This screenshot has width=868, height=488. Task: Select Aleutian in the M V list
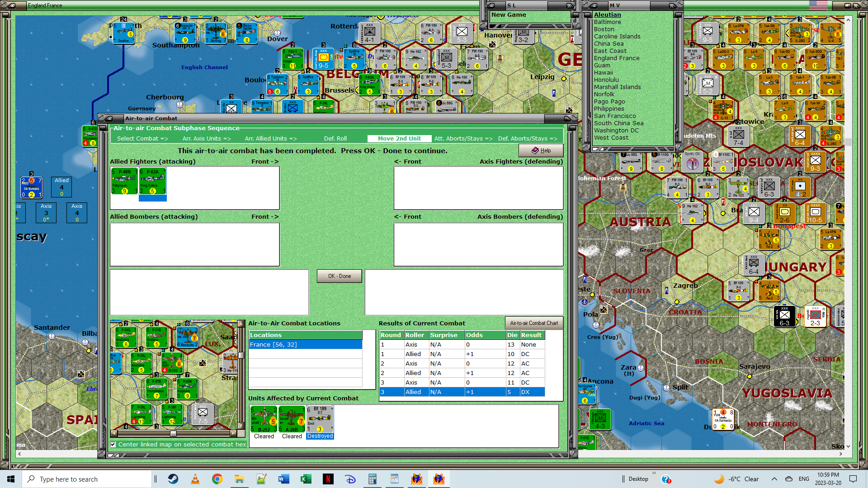pyautogui.click(x=607, y=14)
